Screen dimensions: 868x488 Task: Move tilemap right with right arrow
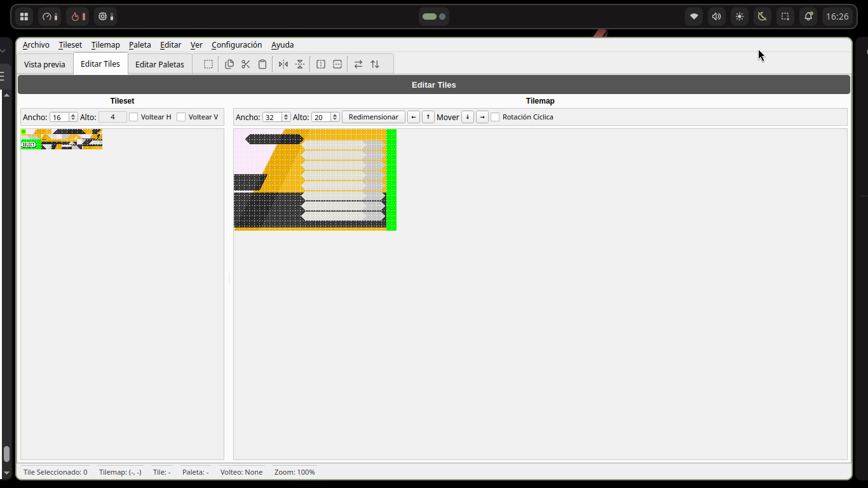pos(482,117)
